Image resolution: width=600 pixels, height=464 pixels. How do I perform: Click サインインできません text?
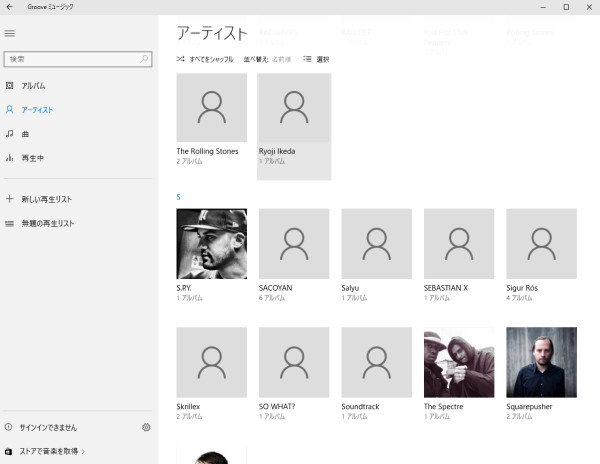tap(48, 428)
